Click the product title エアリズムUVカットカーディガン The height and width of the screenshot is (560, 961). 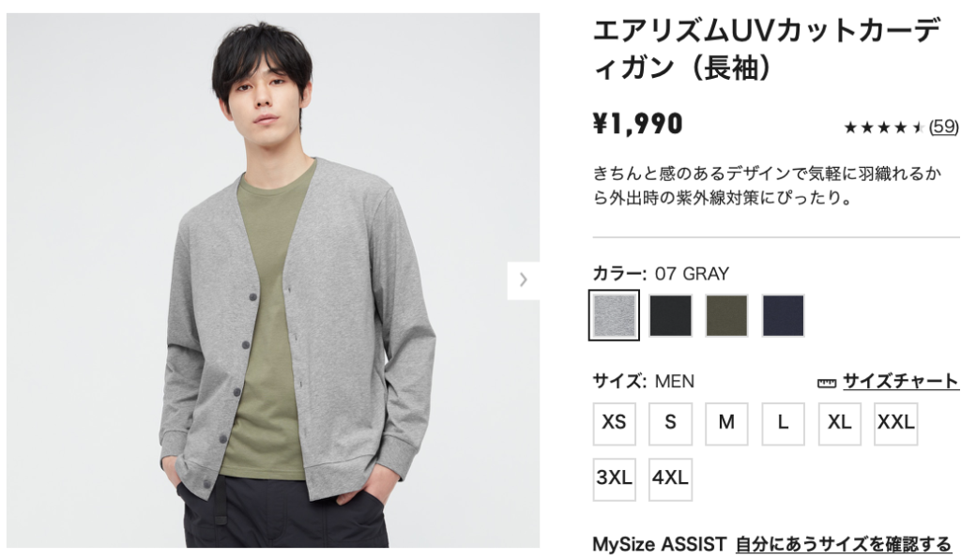[x=767, y=49]
